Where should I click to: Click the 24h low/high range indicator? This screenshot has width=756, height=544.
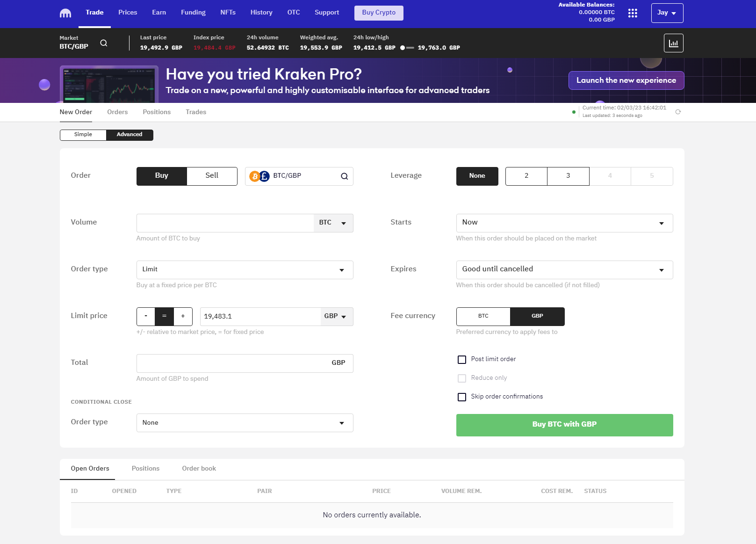pos(407,48)
